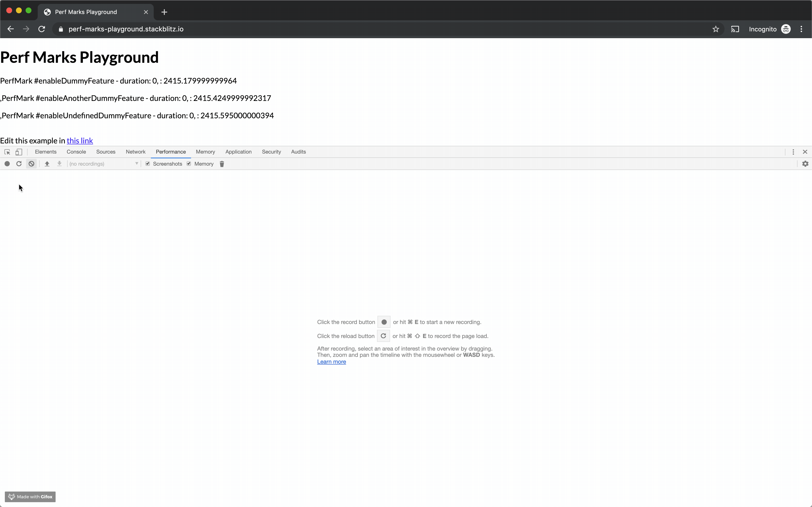The width and height of the screenshot is (812, 507).
Task: Open the "this link" hyperlink
Action: [80, 141]
